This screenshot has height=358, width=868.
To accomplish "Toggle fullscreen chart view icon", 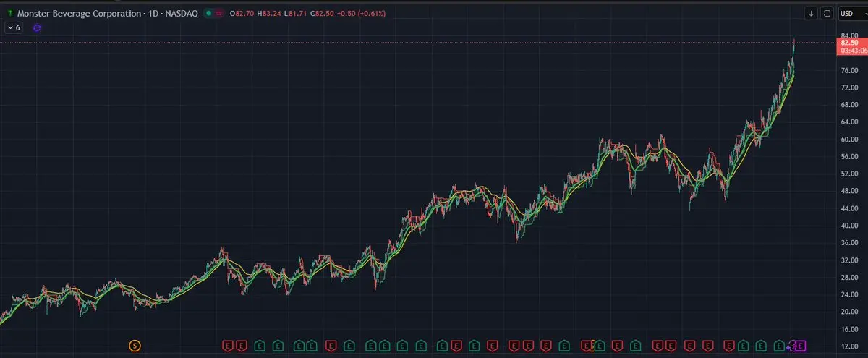I will pyautogui.click(x=827, y=13).
